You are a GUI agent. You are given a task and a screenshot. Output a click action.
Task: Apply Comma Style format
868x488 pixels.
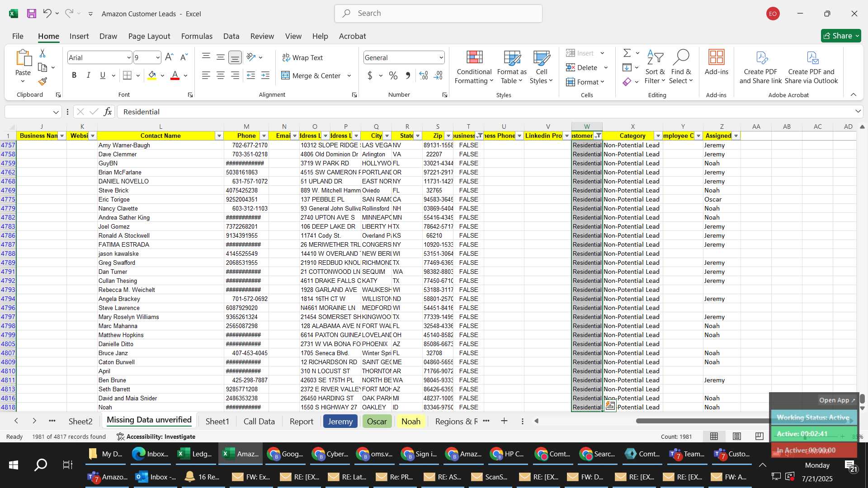coord(408,75)
